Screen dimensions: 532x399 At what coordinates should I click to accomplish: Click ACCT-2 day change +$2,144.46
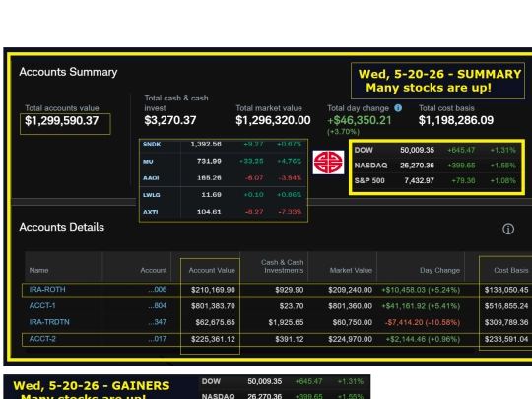[x=423, y=339]
